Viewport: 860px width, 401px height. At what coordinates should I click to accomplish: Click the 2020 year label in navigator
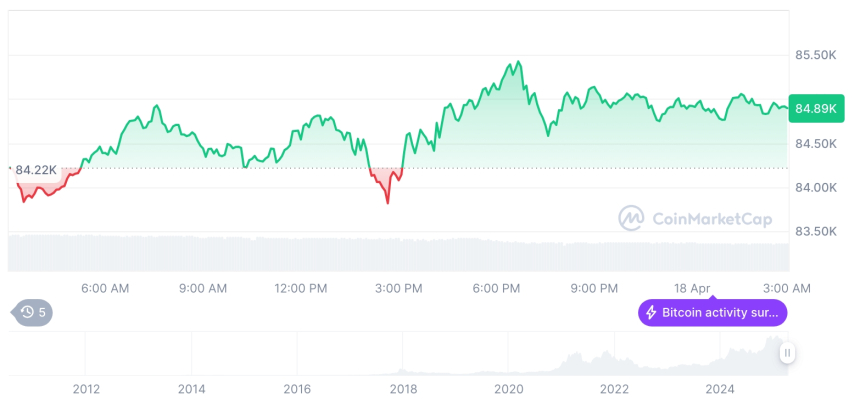[509, 389]
